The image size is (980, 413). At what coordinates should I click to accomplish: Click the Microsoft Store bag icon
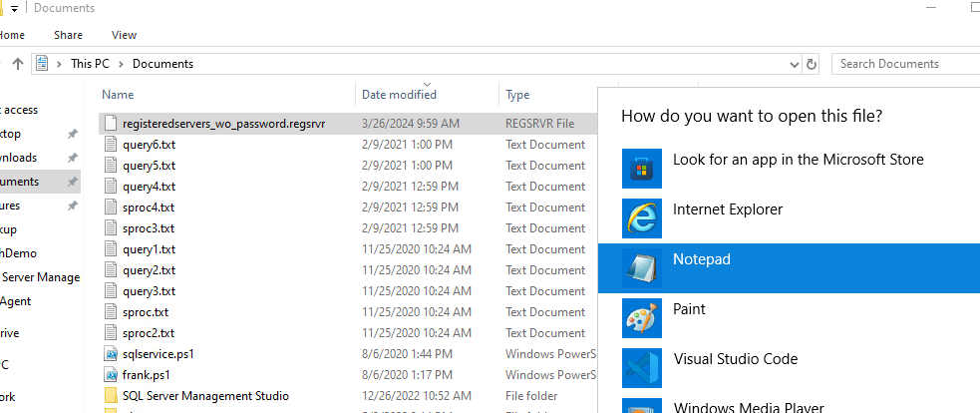[637, 168]
